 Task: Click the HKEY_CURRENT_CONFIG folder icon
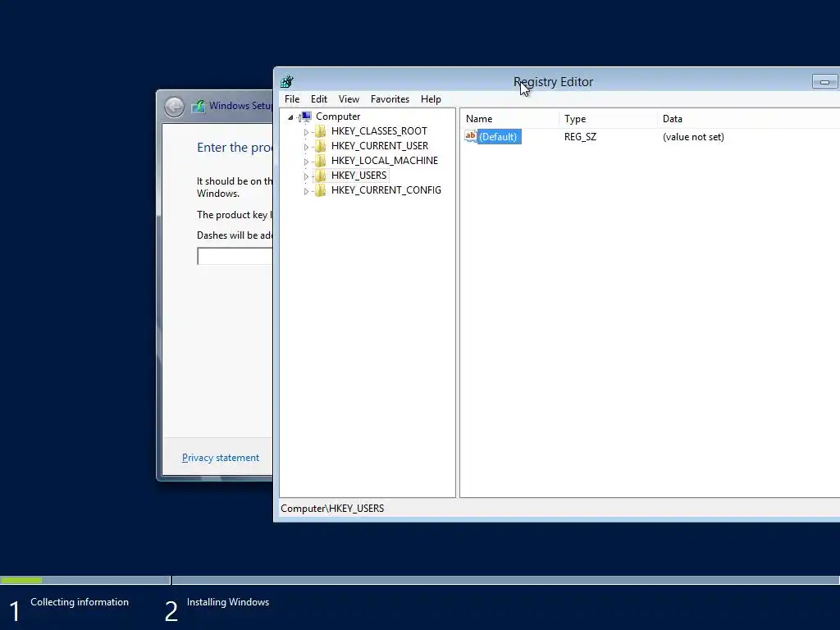[321, 190]
